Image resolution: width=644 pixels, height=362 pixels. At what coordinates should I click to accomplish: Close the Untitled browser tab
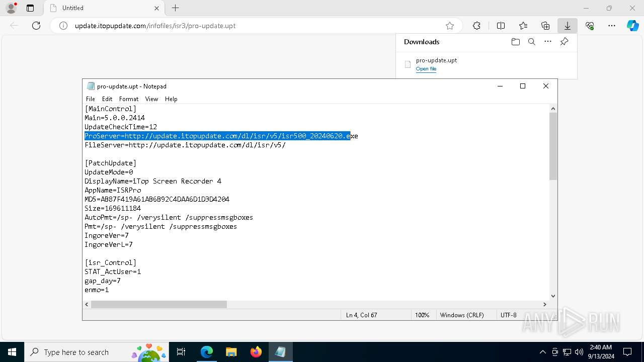click(156, 8)
